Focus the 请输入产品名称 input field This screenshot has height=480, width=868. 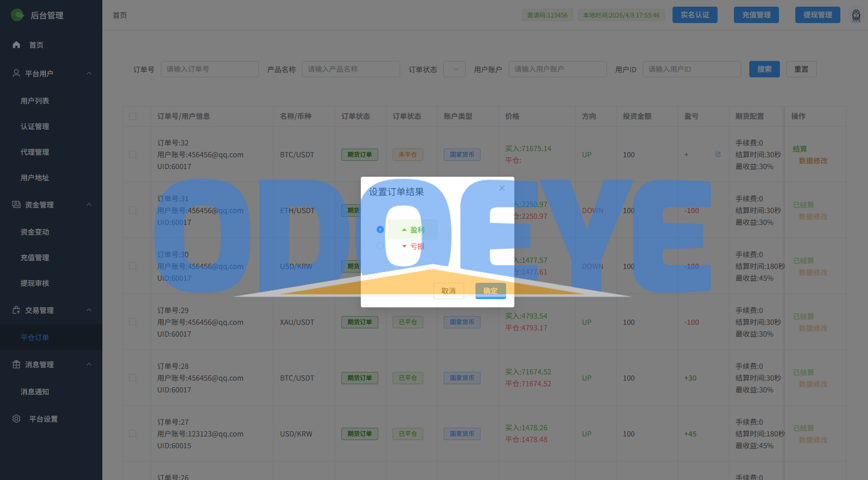[351, 69]
